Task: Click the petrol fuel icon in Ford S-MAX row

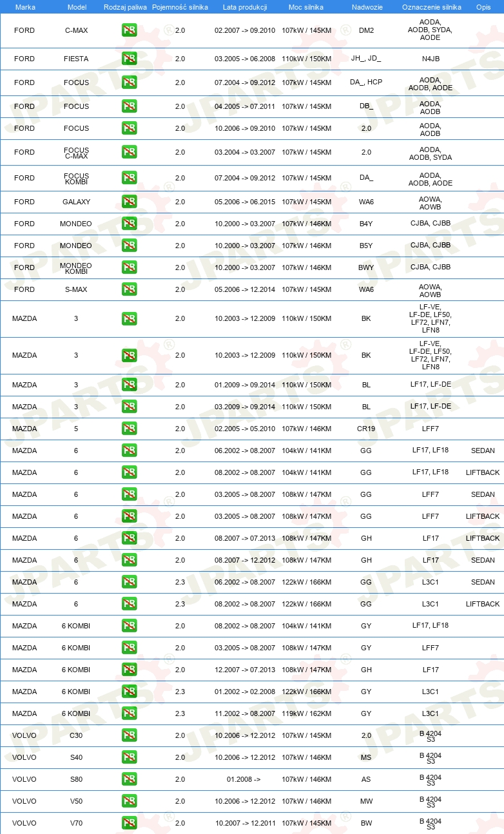Action: pos(130,289)
